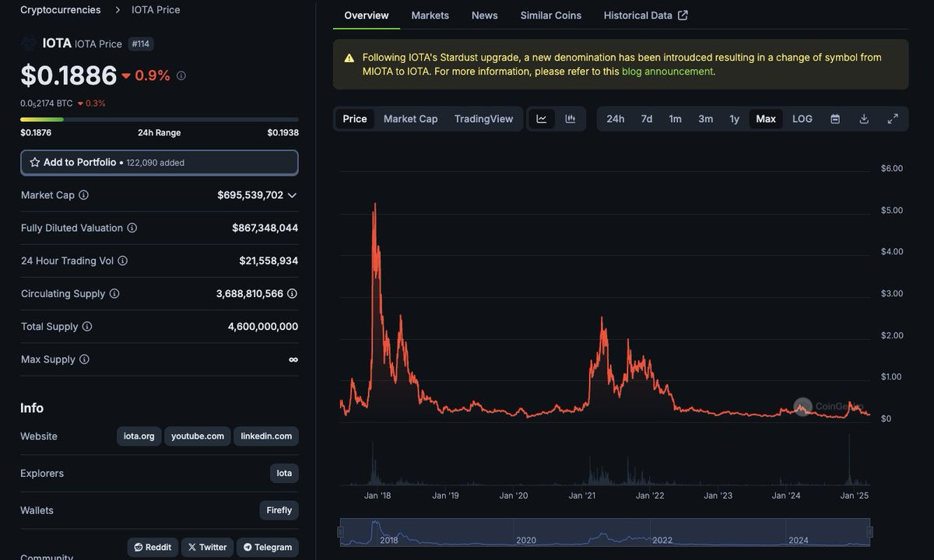Click the 4,600,000,000 total supply value
This screenshot has width=934, height=560.
coord(263,327)
